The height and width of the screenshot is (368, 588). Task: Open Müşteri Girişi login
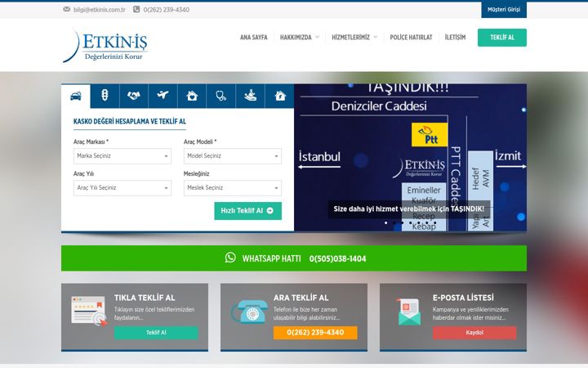504,9
